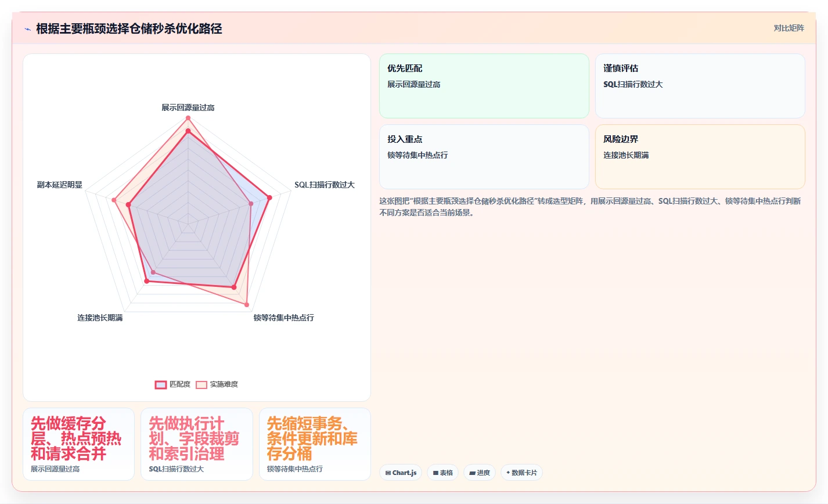828x504 pixels.
Task: Click the 先缩短事务、条件更新和库存分桶 card
Action: point(315,444)
